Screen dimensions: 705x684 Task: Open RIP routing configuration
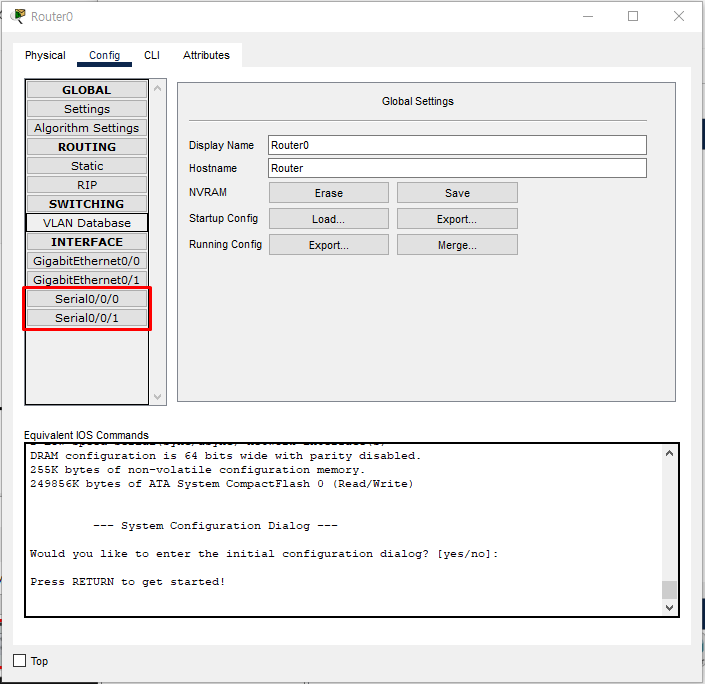pos(87,185)
